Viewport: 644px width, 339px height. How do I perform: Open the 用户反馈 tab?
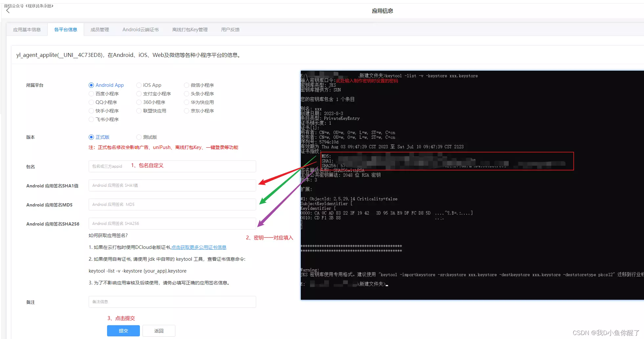coord(230,30)
